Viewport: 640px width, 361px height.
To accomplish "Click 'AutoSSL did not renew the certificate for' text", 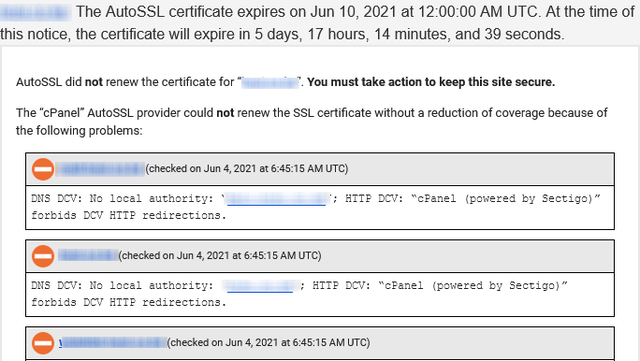I will pos(125,82).
